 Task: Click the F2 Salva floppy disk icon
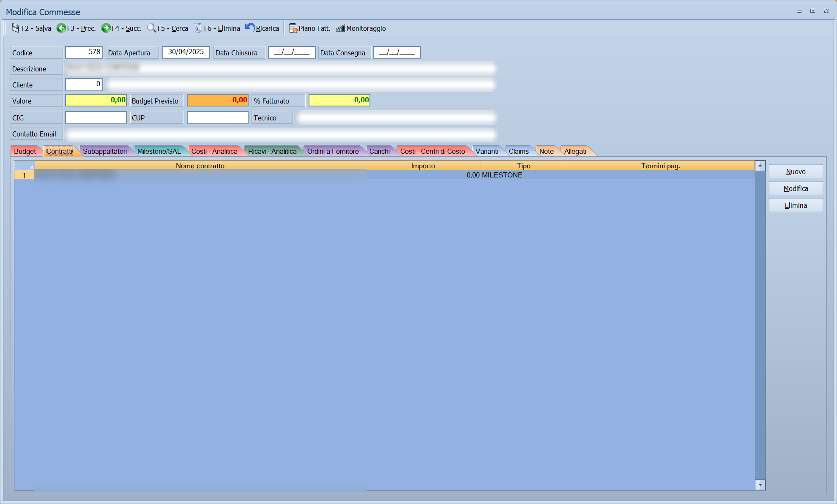pyautogui.click(x=15, y=28)
